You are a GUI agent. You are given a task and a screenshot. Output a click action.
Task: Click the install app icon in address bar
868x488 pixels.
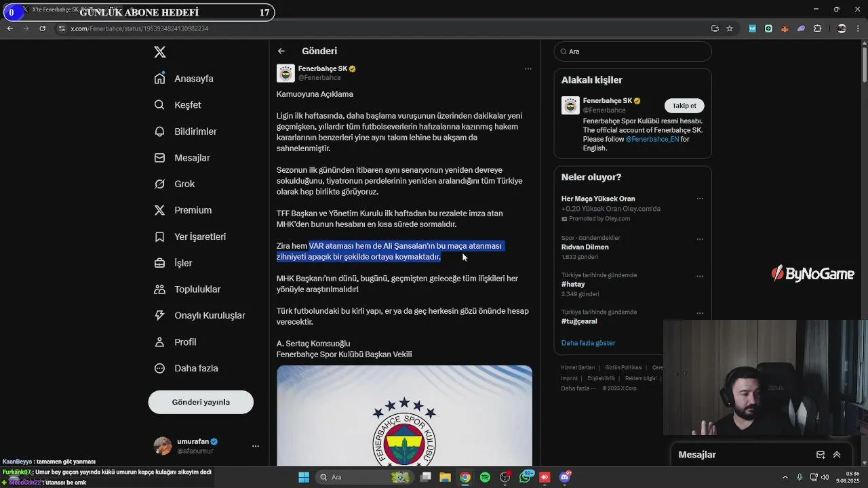click(x=715, y=28)
